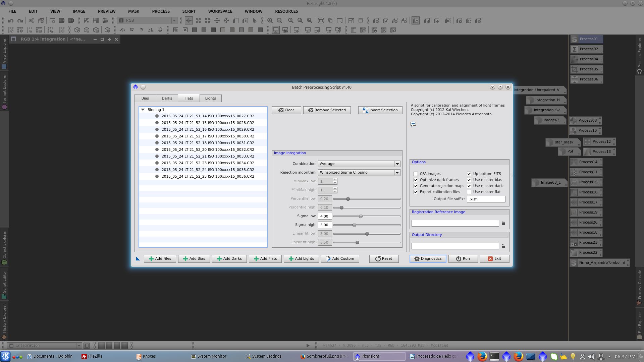
Task: Click the Min/Max high spinner arrows
Action: 335,190
